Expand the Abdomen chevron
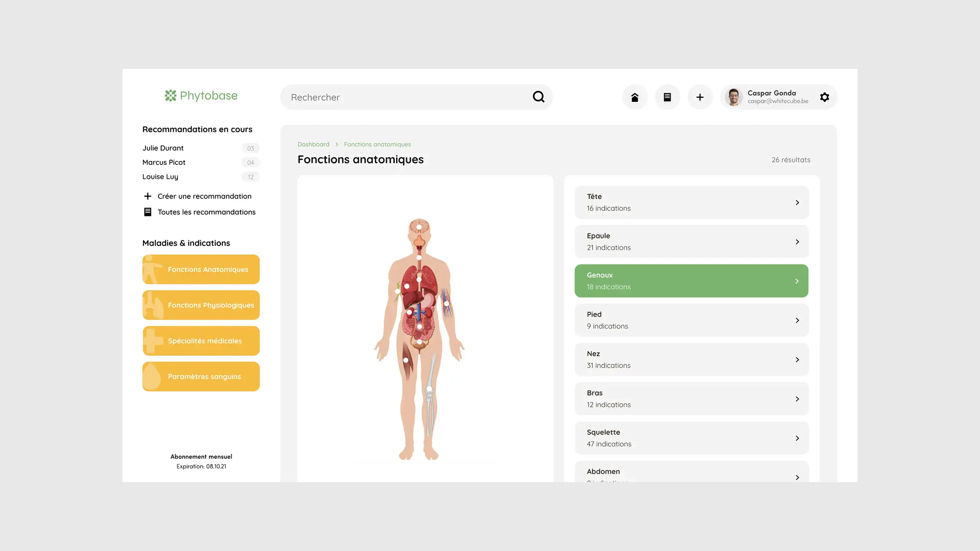 click(797, 477)
